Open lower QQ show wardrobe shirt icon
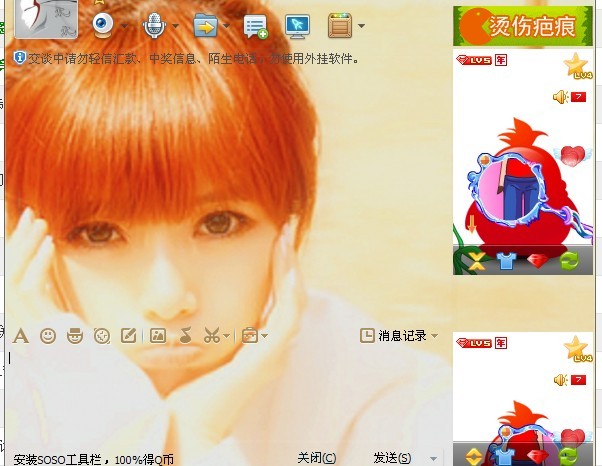 (504, 456)
